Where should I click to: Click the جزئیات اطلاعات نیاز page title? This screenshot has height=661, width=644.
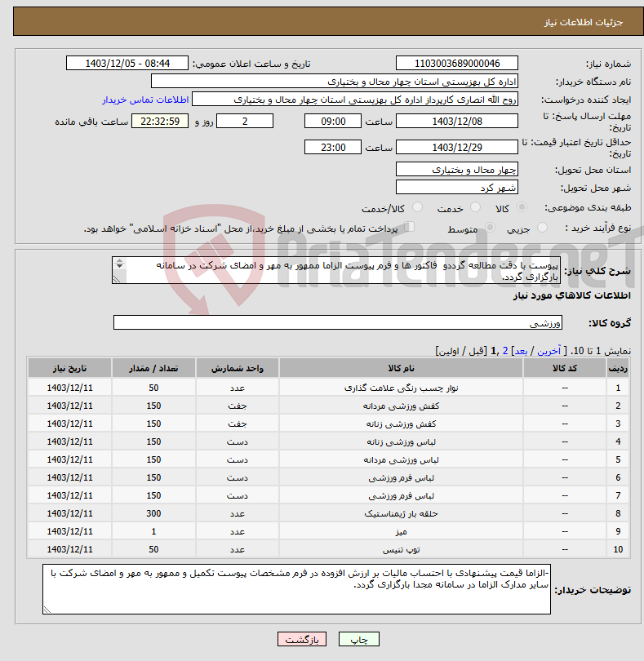[583, 22]
